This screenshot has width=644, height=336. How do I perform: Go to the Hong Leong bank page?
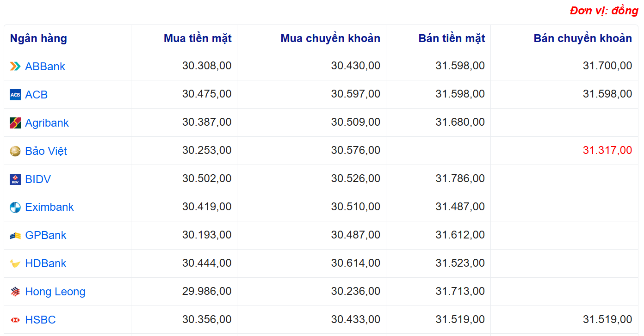(55, 292)
